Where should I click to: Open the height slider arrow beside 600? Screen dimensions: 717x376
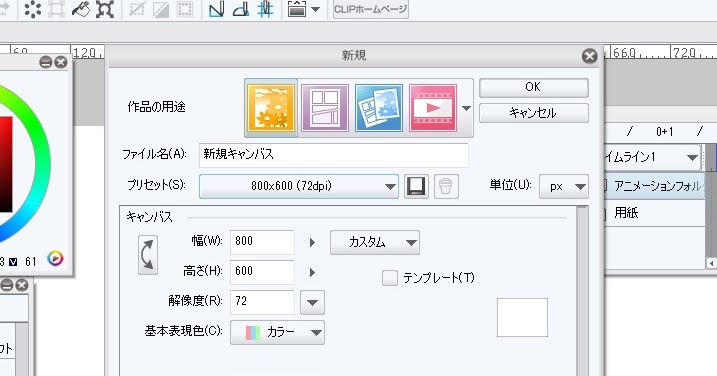click(312, 272)
